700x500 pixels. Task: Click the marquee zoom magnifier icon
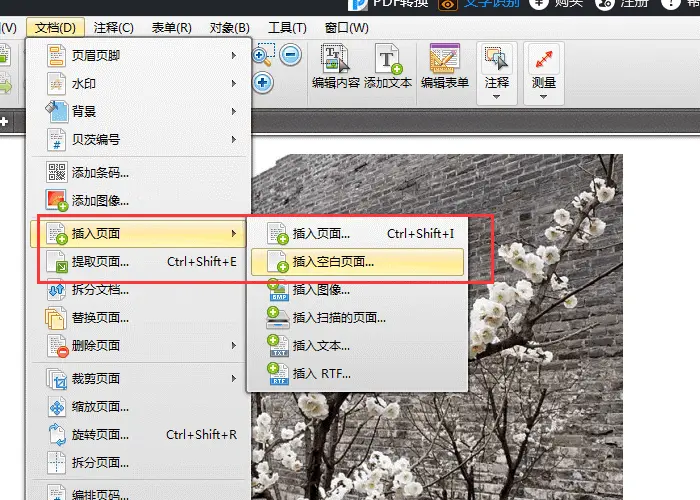263,54
